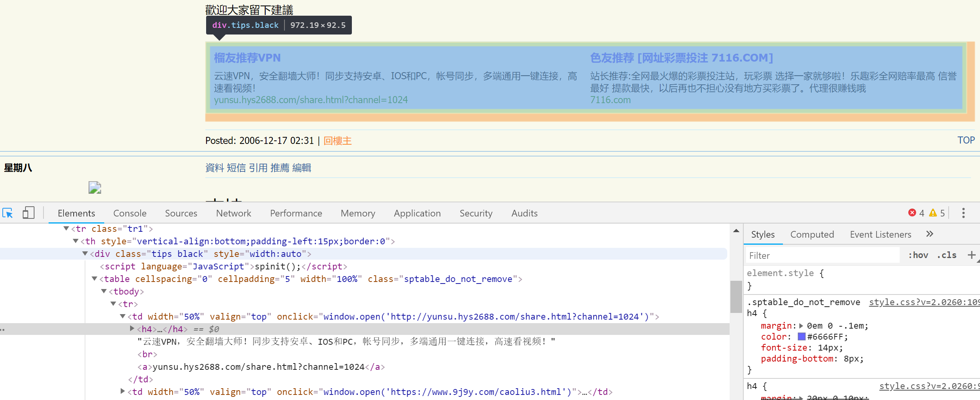Viewport: 980px width, 400px height.
Task: Switch to the Computed styles tab
Action: 812,234
